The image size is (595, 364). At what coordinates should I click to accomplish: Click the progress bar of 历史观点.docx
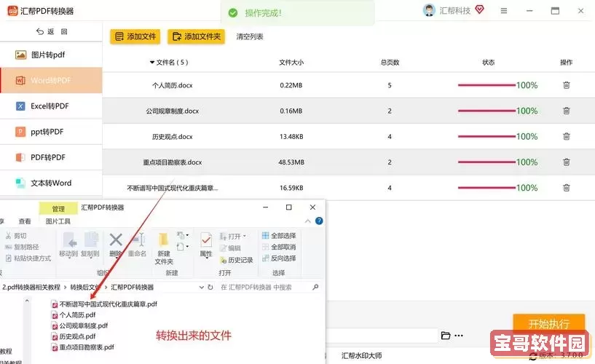(486, 137)
